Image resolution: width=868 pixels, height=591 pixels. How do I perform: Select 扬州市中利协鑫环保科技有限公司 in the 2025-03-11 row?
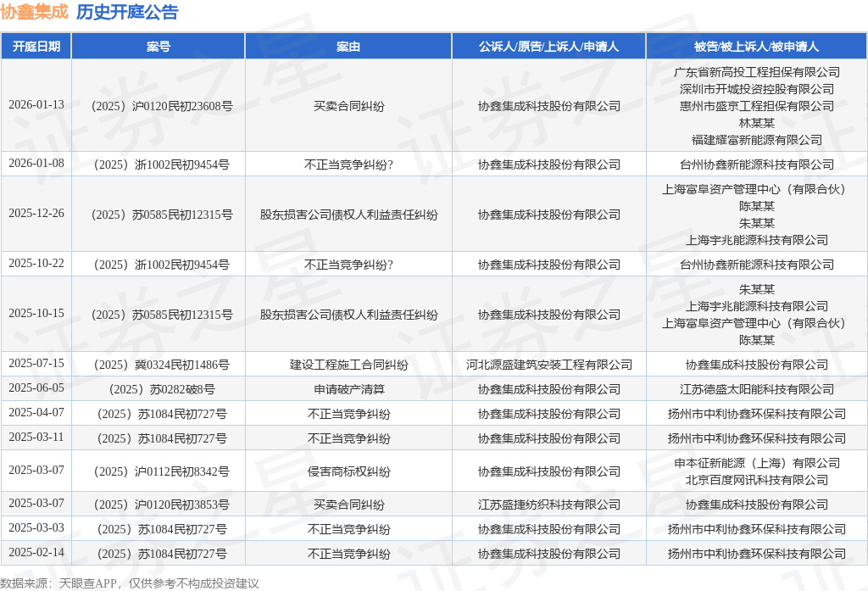[757, 438]
